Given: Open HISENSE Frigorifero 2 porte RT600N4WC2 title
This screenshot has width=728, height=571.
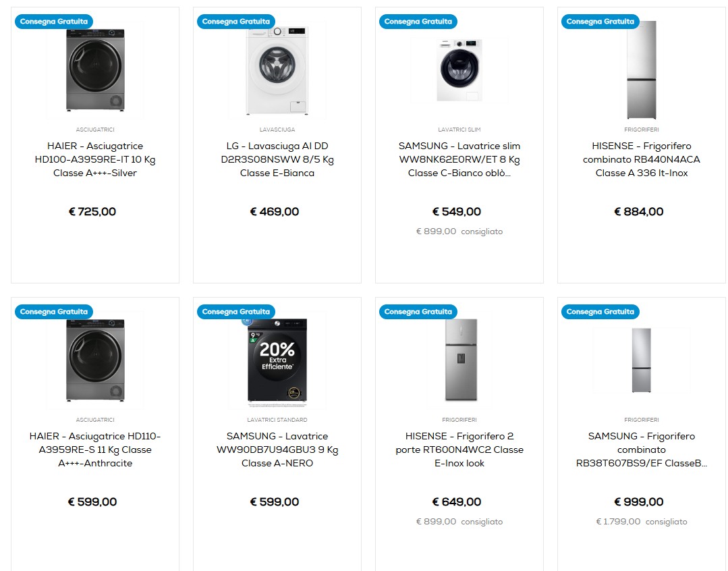Looking at the screenshot, I should pos(459,450).
